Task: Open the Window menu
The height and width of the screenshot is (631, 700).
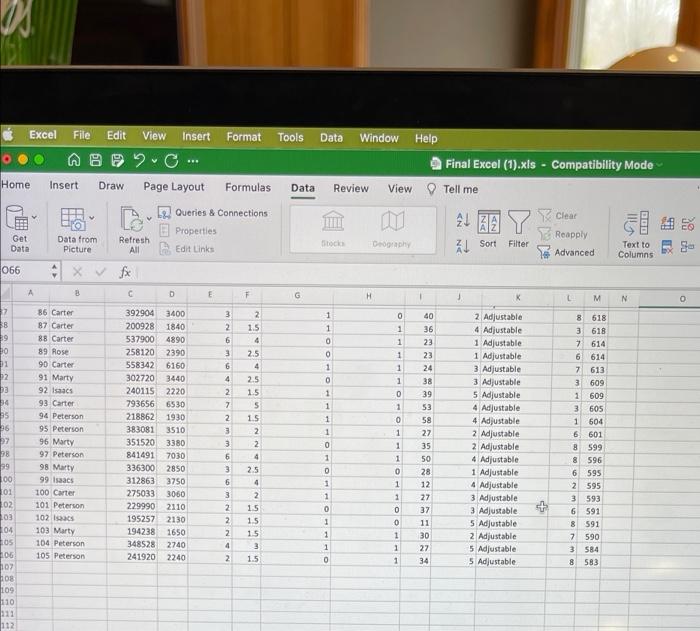Action: [379, 138]
